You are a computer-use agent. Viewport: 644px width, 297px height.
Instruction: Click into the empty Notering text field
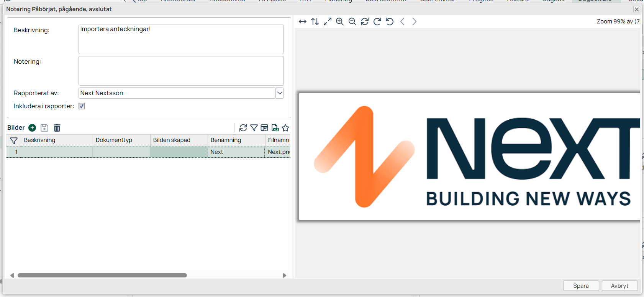181,71
